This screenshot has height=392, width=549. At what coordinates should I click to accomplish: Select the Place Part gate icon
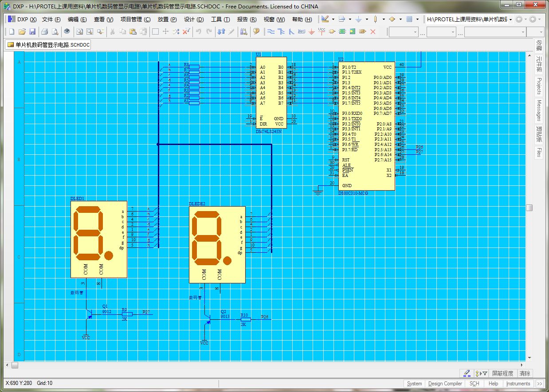[x=332, y=31]
